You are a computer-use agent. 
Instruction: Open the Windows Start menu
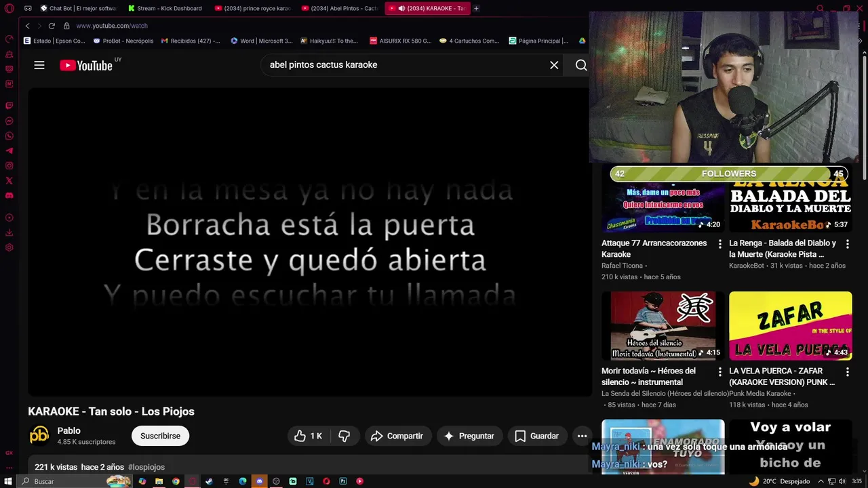point(8,481)
